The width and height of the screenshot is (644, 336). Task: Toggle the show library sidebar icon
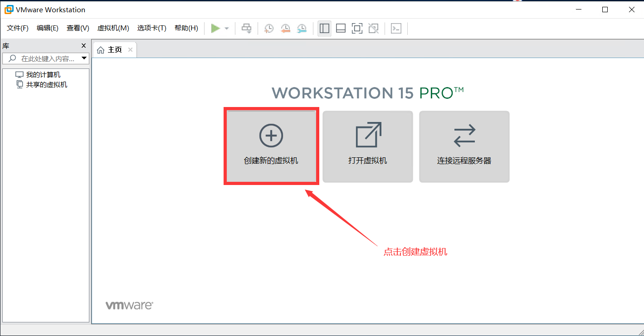point(324,29)
